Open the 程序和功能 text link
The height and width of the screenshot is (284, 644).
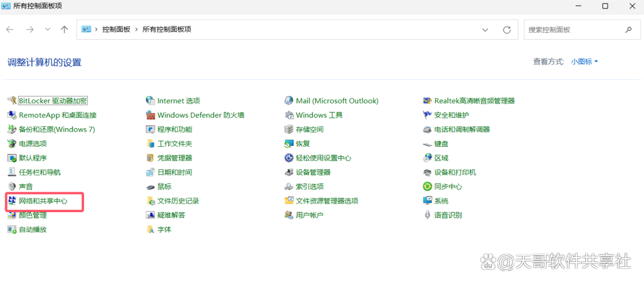[175, 129]
